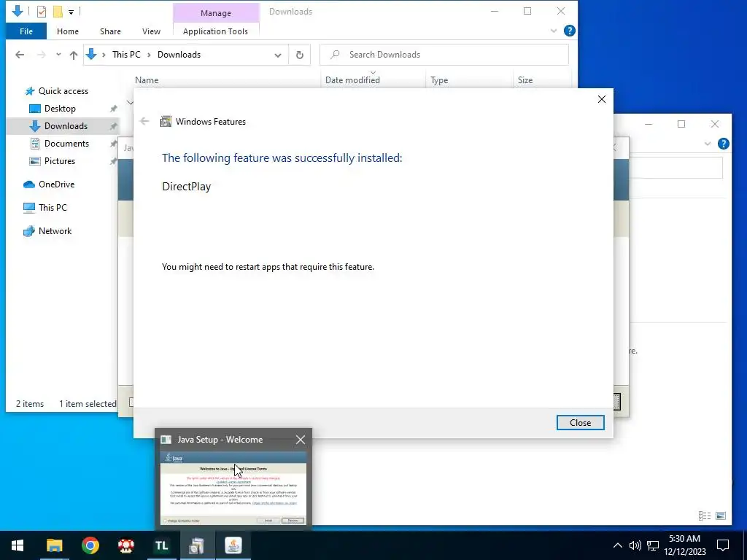The height and width of the screenshot is (560, 747).
Task: Go up one folder level with the up arrow
Action: [x=74, y=55]
